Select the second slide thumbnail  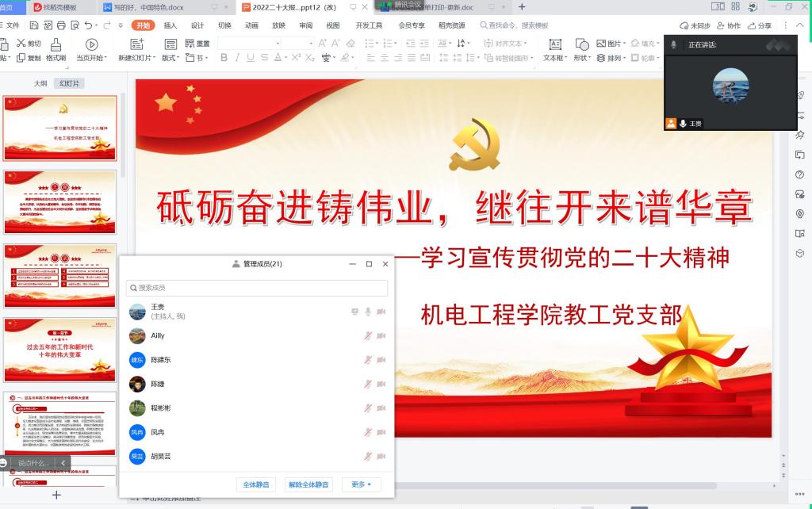click(60, 202)
